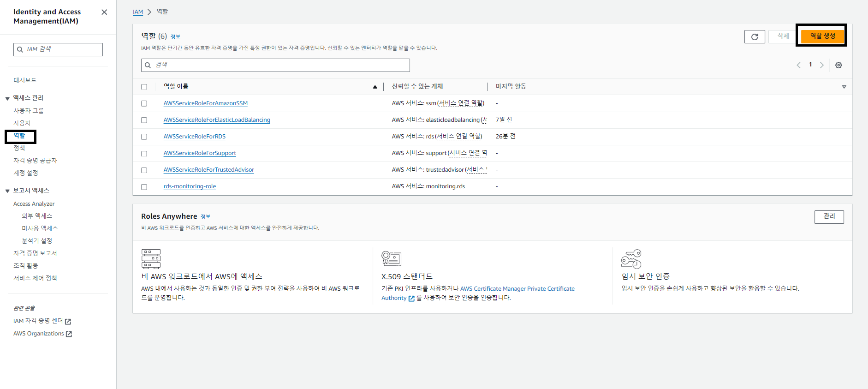Open 외부 액세스 in sidebar
The image size is (868, 389).
[37, 216]
